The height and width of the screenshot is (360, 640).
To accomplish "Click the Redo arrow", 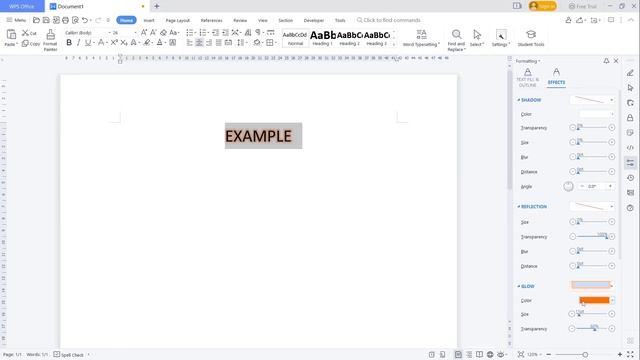I will click(x=98, y=20).
